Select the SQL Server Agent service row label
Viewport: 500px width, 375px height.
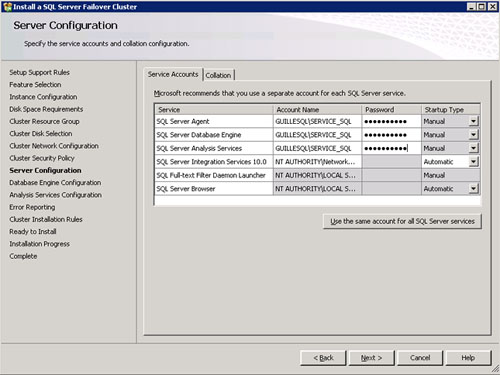click(183, 121)
